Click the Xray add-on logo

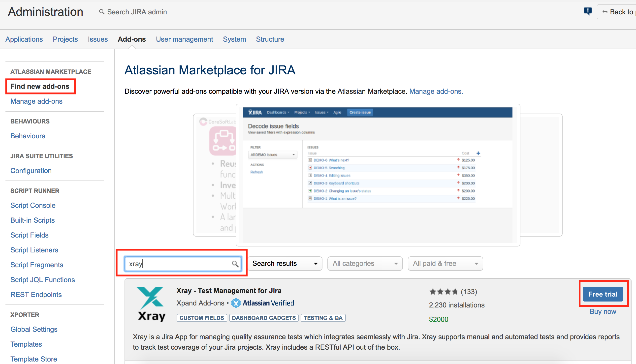pos(151,304)
